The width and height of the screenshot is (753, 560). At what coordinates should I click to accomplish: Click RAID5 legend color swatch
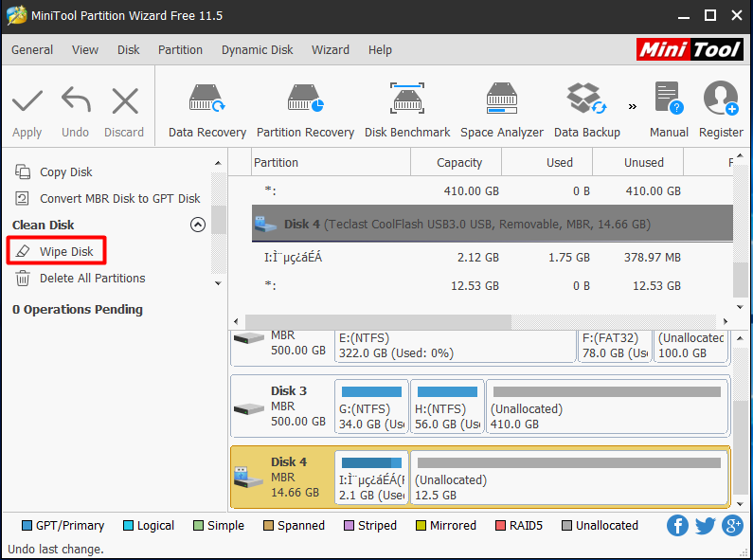tap(500, 526)
